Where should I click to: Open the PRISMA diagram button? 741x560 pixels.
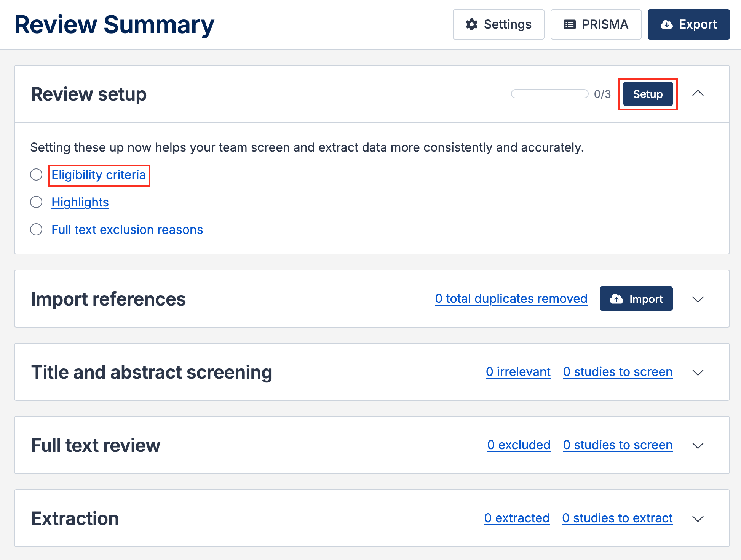coord(596,24)
